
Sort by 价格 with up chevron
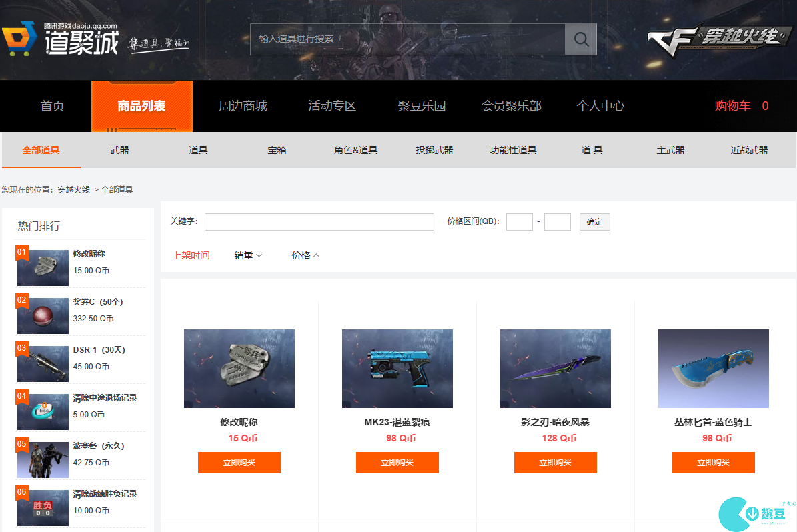305,255
